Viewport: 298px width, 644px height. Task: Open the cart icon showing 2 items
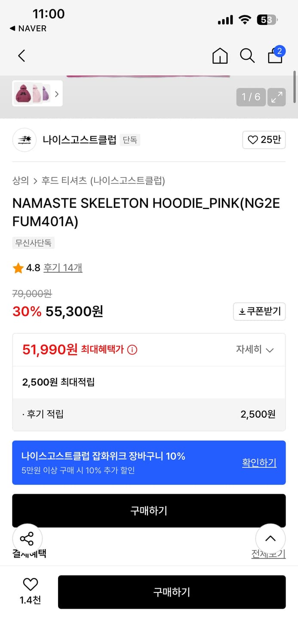point(275,56)
